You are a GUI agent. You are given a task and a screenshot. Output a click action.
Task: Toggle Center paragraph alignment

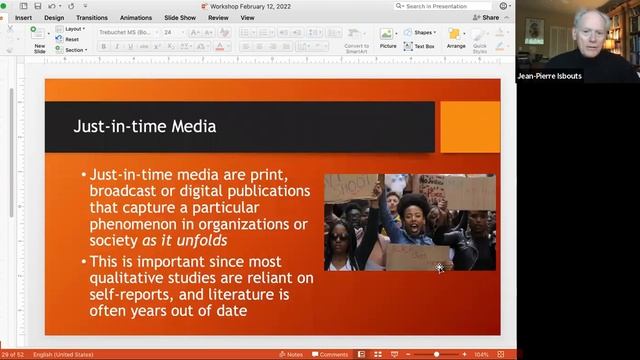(259, 47)
